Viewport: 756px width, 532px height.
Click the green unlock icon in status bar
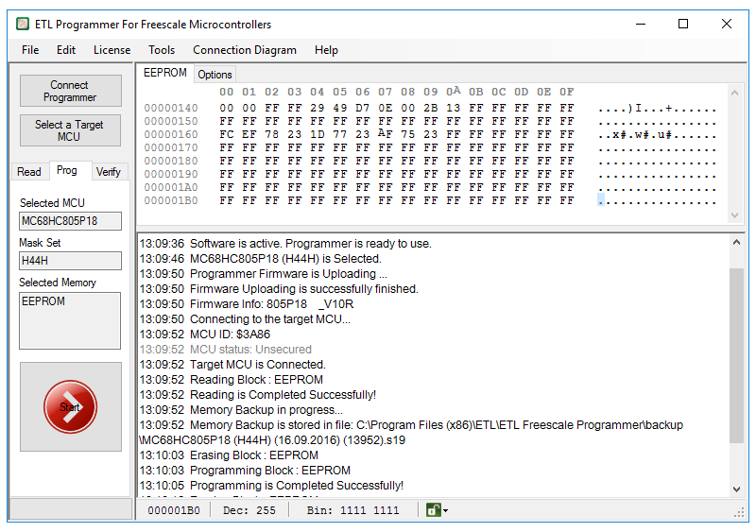(432, 510)
